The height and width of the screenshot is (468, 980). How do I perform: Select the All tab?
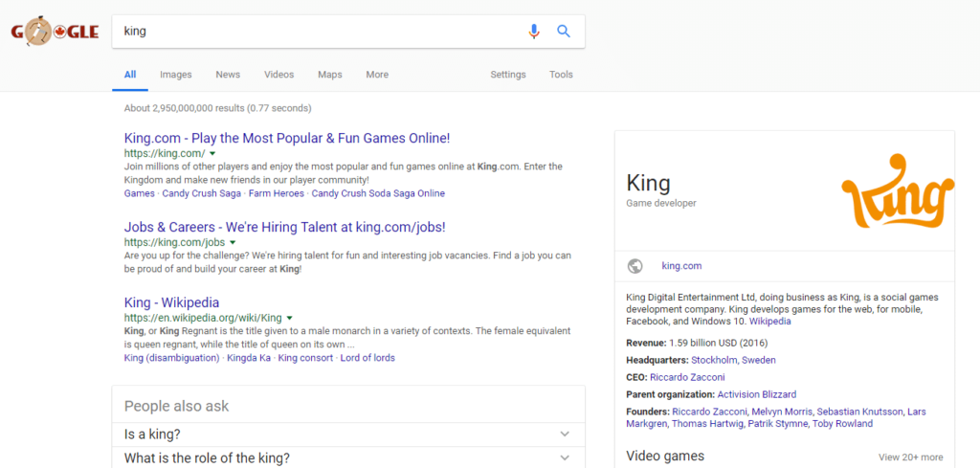130,75
